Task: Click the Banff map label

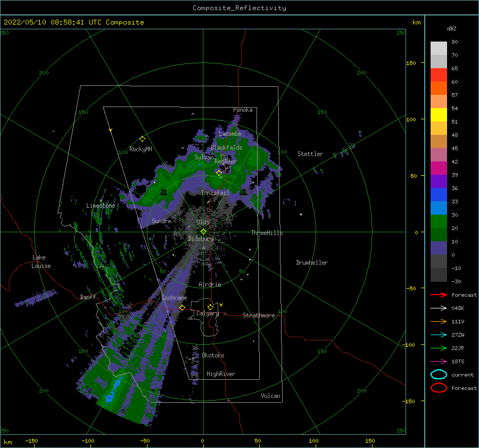Action: (x=88, y=297)
